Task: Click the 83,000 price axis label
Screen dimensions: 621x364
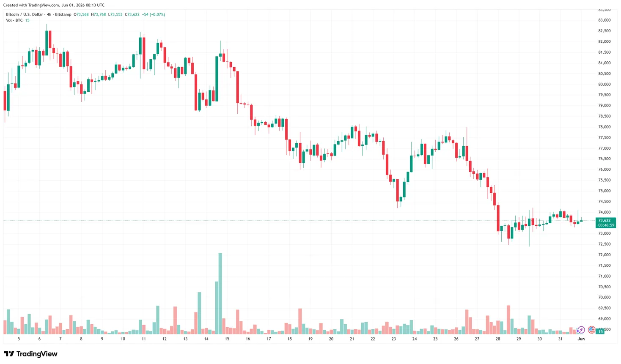Action: point(604,20)
